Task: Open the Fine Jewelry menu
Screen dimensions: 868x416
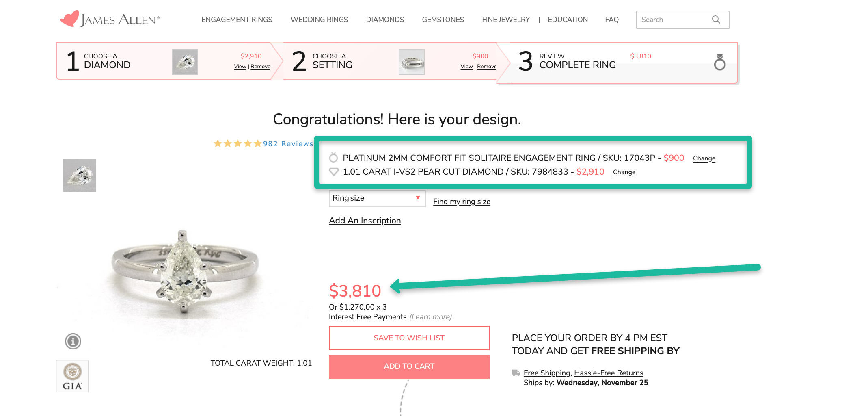Action: coord(505,19)
